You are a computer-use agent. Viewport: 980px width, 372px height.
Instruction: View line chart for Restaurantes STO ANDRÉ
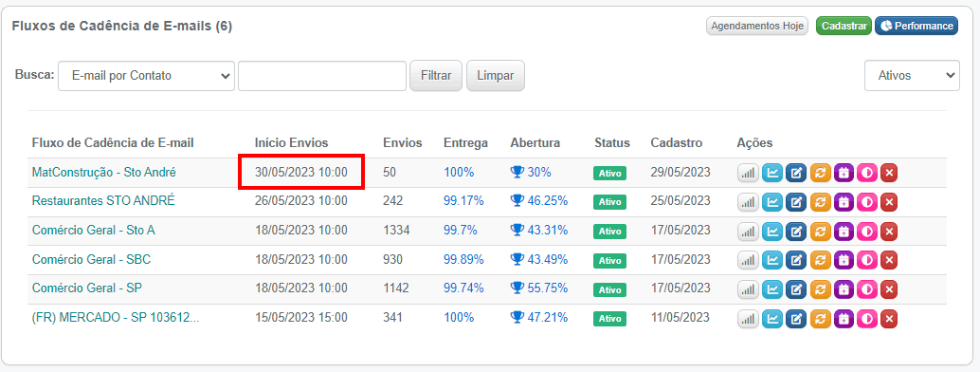click(x=772, y=202)
